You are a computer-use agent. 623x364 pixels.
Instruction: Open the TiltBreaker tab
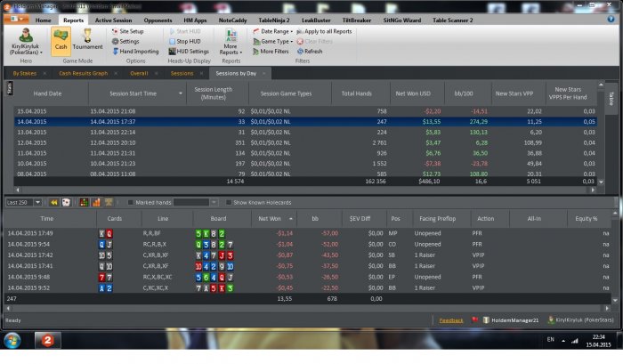(x=356, y=20)
